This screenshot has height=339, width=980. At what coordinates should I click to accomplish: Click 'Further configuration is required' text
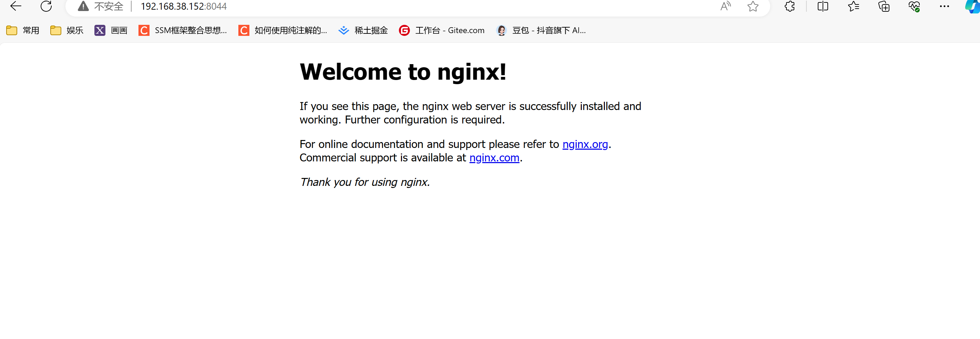[425, 120]
